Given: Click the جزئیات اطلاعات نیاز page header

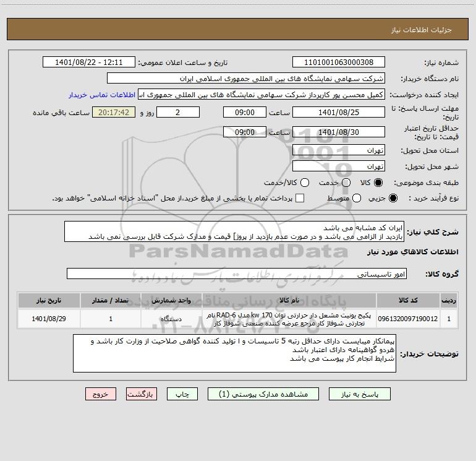Looking at the screenshot, I should 422,30.
